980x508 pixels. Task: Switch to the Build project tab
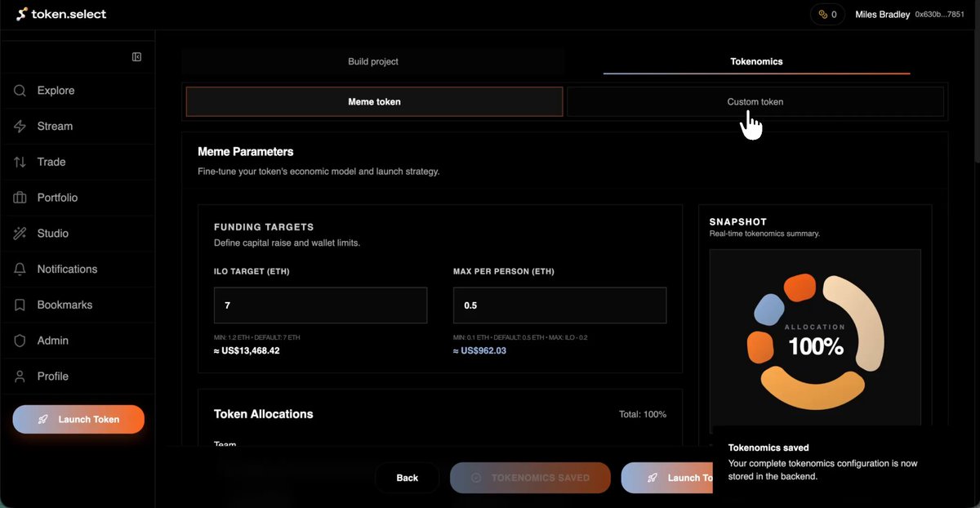373,61
